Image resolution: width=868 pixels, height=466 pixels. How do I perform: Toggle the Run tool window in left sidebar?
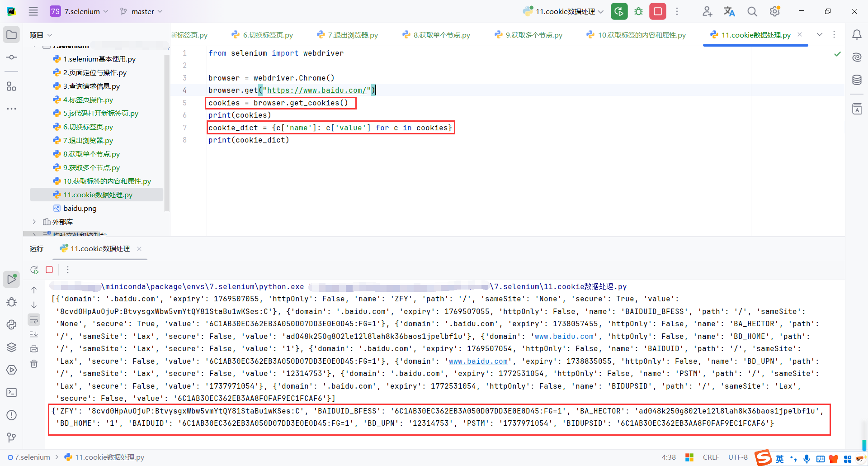pos(12,279)
